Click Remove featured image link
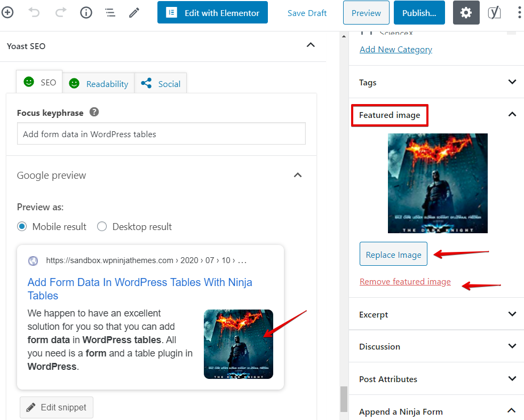This screenshot has height=420, width=524. [405, 282]
